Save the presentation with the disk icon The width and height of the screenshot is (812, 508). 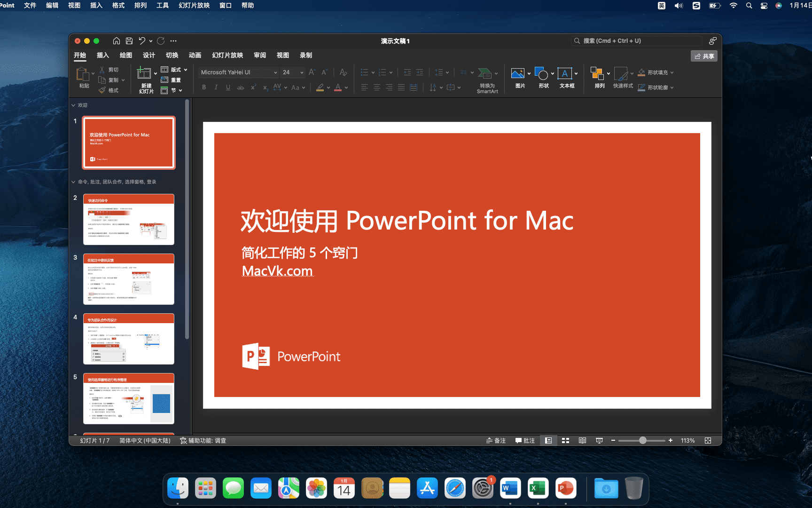click(129, 41)
